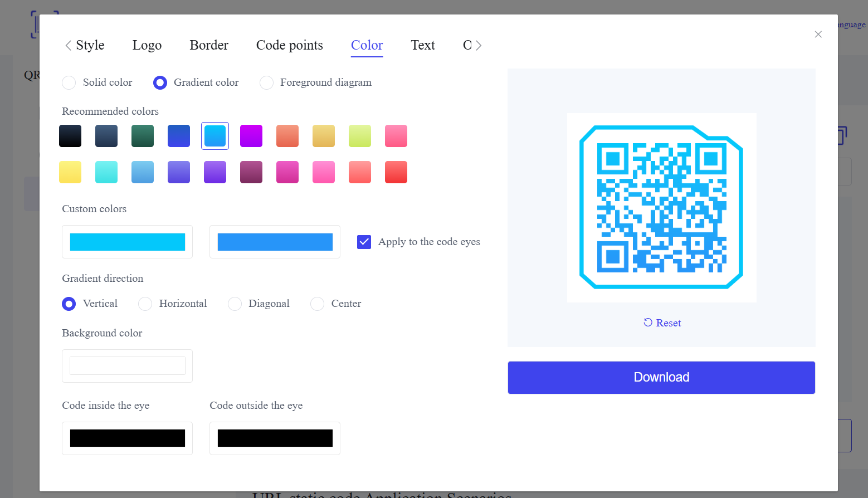Image resolution: width=868 pixels, height=498 pixels.
Task: Open Code outside the eye color picker
Action: 275,438
